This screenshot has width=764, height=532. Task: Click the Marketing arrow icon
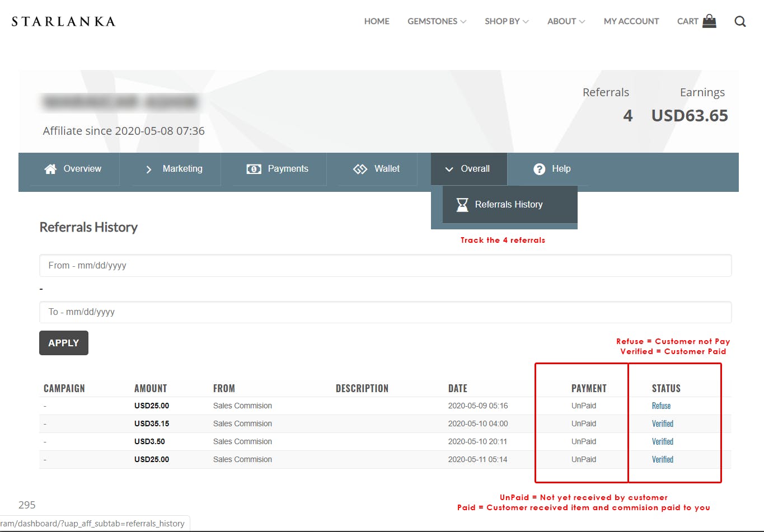[148, 169]
